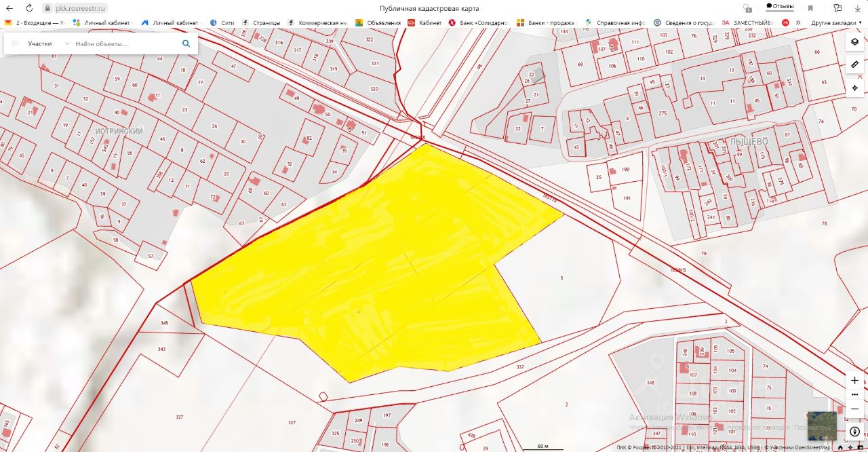Open the 'Объявления' bookmark
This screenshot has width=868, height=452.
[378, 22]
